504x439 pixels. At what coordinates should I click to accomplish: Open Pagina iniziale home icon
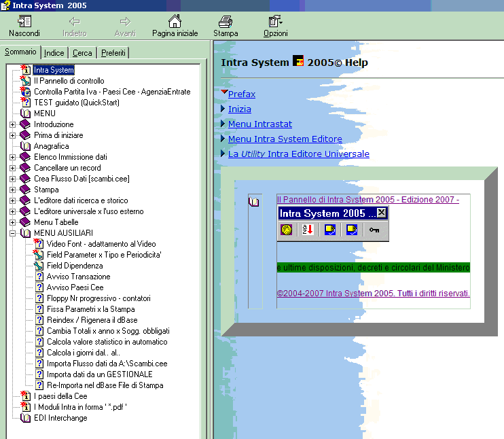point(175,21)
